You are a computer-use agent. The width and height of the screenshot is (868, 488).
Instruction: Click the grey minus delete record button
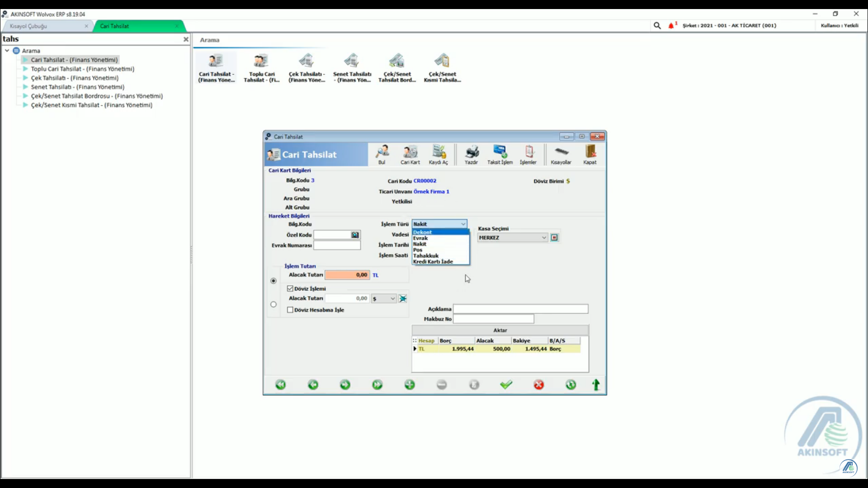442,385
